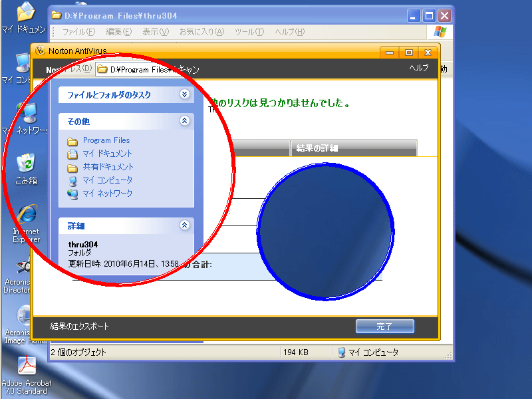Open ツール menu in the Explorer window
Screen dimensions: 532x399
pyautogui.click(x=249, y=32)
